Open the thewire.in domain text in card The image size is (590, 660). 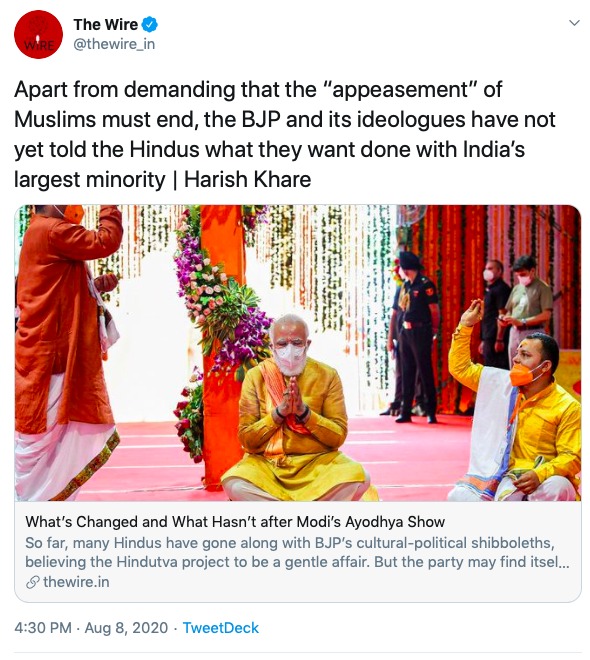76,582
